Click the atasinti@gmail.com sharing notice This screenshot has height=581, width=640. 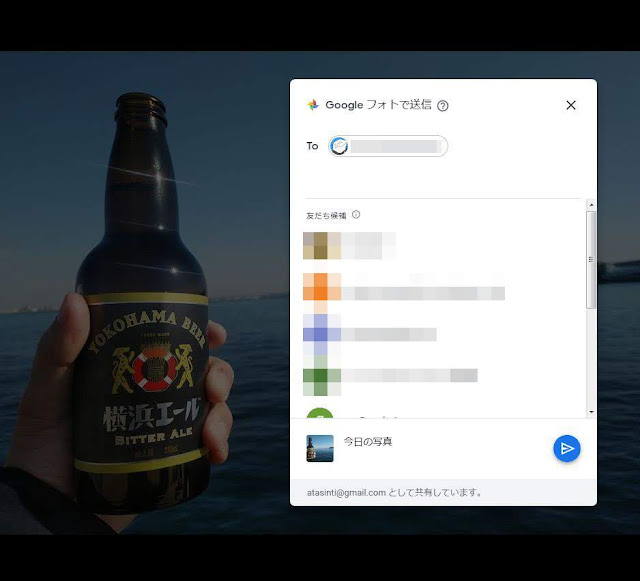point(394,493)
